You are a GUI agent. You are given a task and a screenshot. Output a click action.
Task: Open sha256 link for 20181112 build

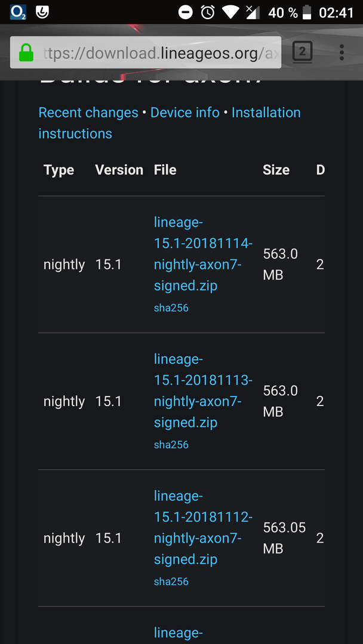pyautogui.click(x=171, y=581)
